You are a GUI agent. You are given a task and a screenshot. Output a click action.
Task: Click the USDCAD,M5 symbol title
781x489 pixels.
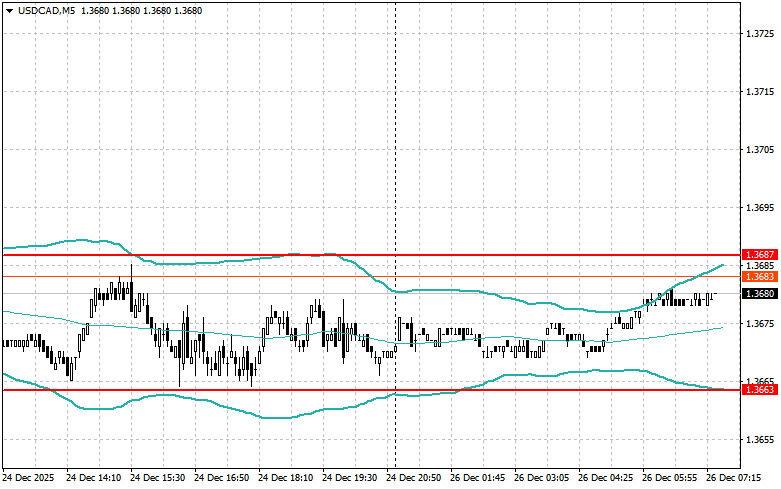click(46, 10)
